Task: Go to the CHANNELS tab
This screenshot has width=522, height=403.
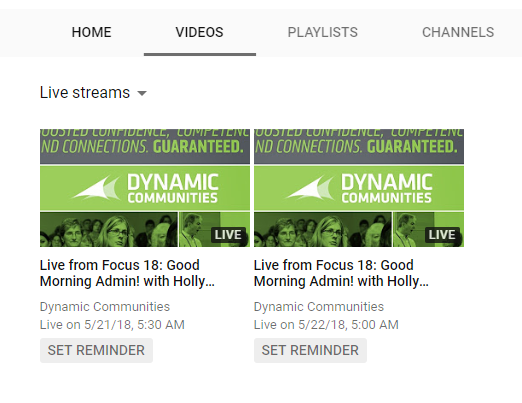Action: point(458,32)
